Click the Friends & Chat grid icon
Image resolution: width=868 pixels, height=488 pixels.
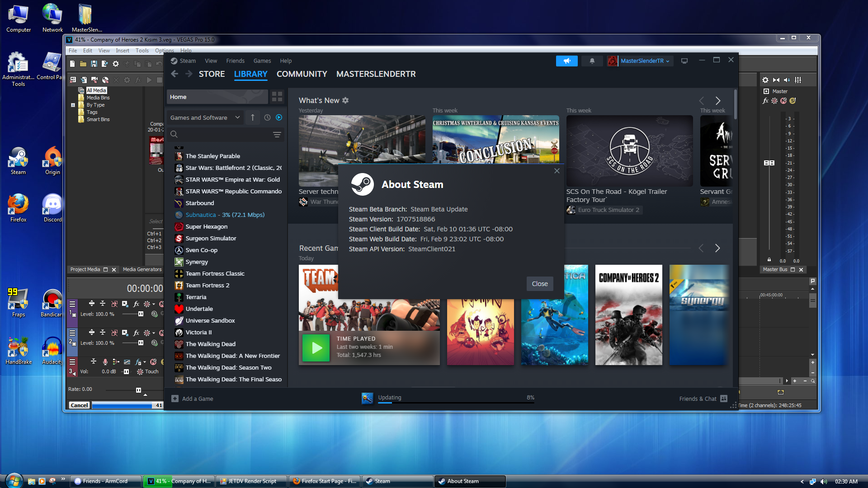724,399
